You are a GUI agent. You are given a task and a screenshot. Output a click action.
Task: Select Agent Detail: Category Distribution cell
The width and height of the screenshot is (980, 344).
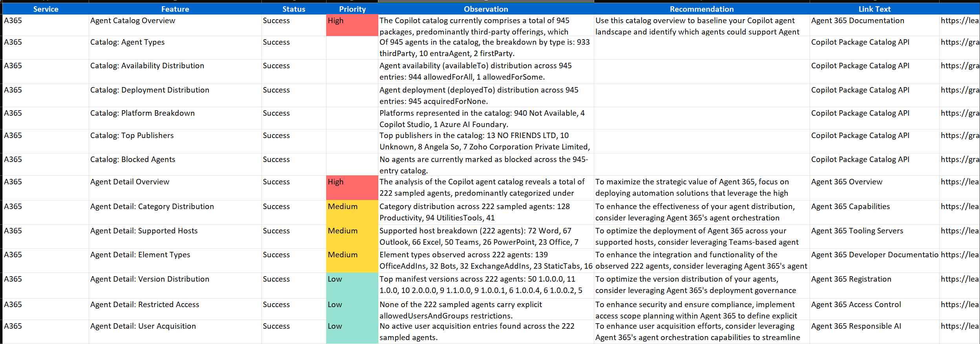tap(175, 212)
